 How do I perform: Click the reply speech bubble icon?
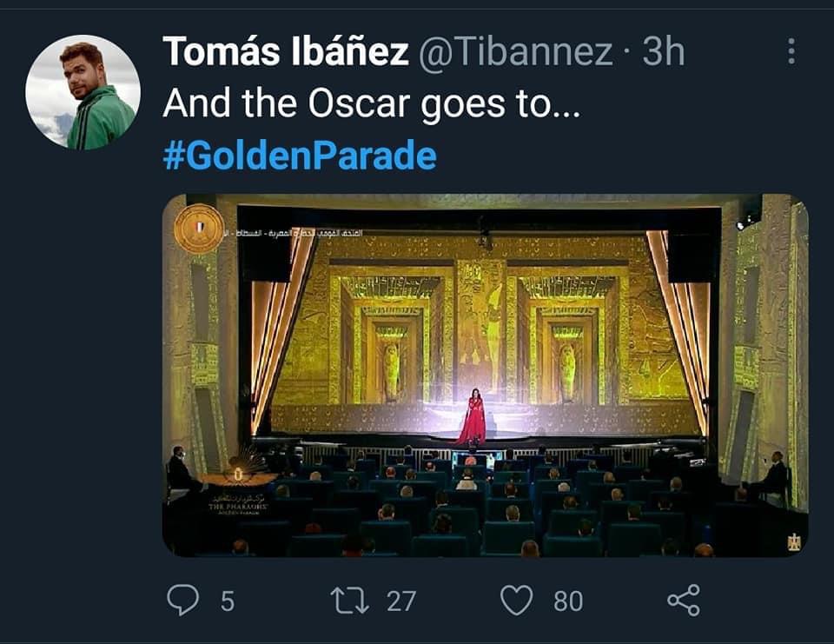(x=182, y=601)
